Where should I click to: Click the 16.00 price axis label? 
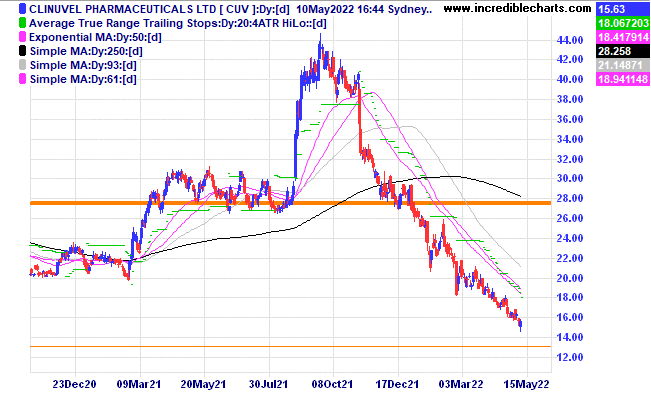570,317
